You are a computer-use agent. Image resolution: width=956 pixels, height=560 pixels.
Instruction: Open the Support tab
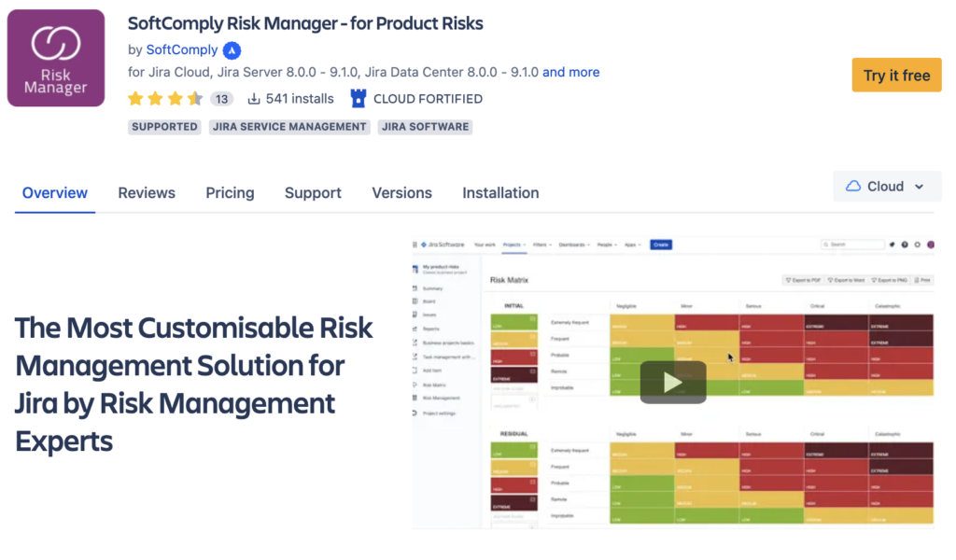pyautogui.click(x=313, y=193)
